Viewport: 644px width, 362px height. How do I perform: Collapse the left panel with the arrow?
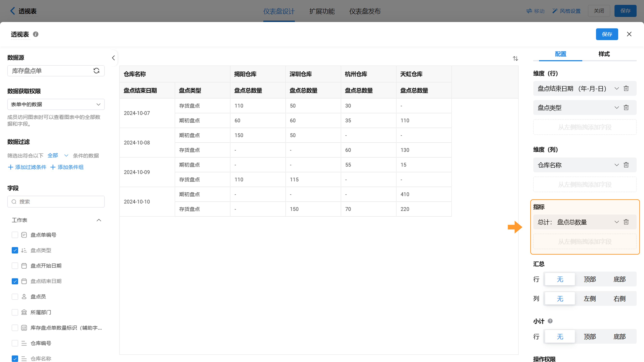[x=113, y=58]
